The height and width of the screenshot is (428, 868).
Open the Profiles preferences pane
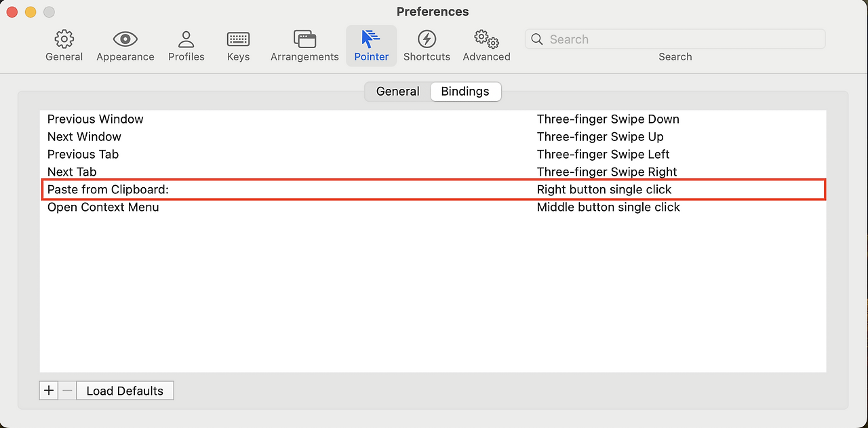[x=186, y=44]
